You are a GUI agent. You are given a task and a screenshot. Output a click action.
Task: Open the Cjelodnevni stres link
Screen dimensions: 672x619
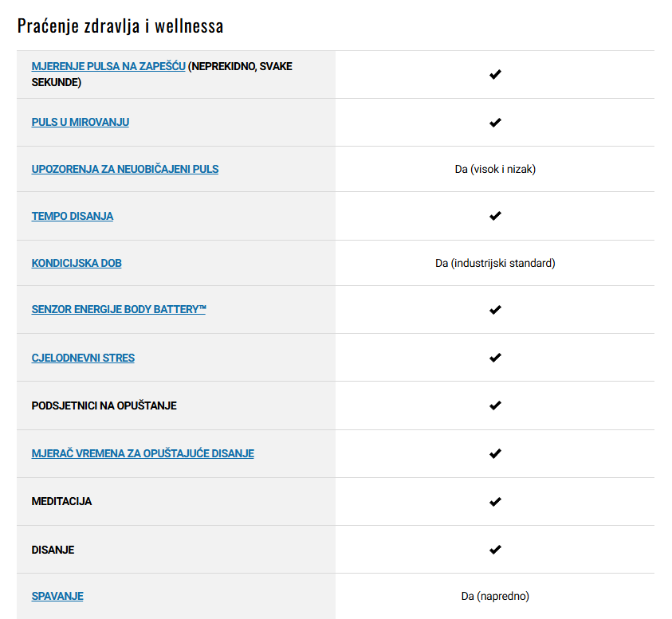point(83,358)
